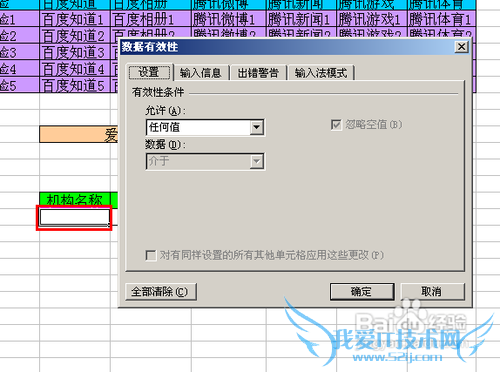Cancel the dialog with 取消
500x372 pixels.
coord(432,292)
